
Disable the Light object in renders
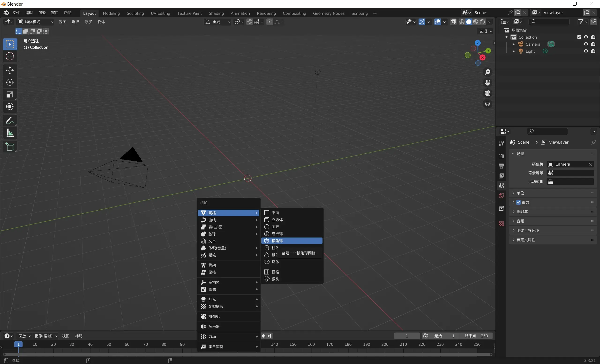click(x=593, y=51)
